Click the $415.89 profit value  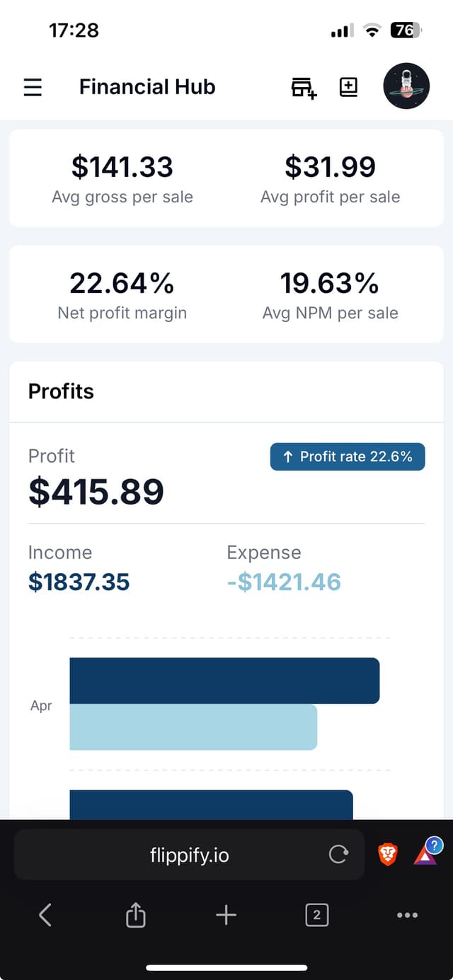[96, 492]
